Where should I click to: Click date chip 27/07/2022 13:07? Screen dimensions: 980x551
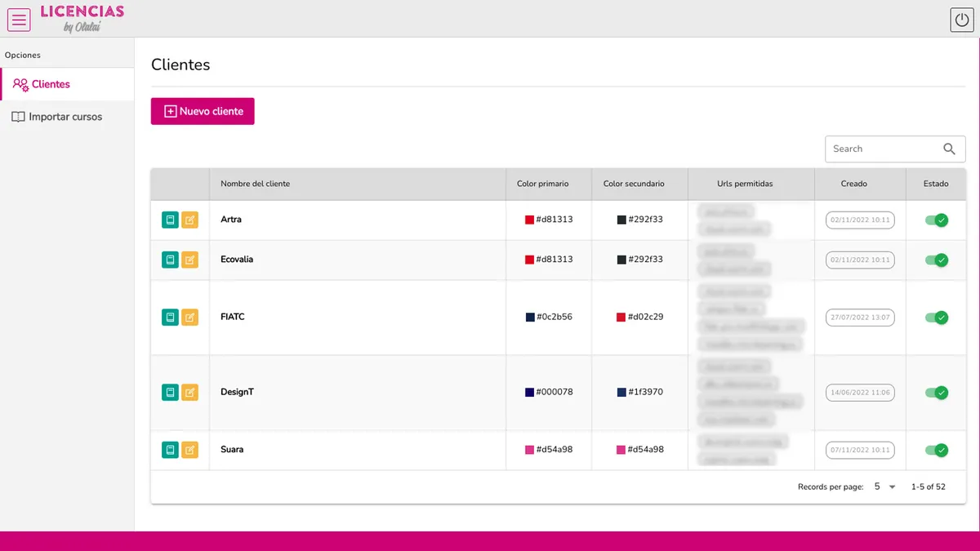[860, 317]
